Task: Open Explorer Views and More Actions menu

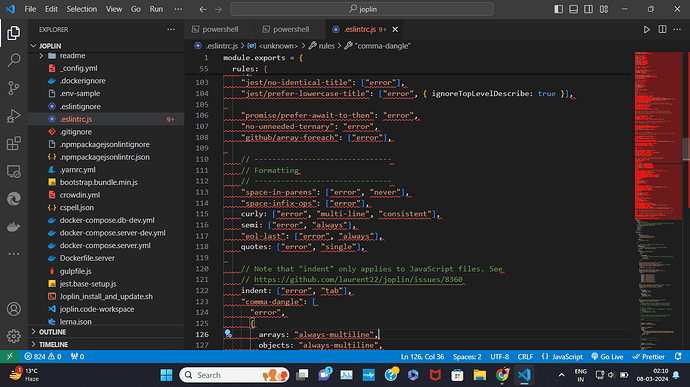Action: [x=171, y=29]
